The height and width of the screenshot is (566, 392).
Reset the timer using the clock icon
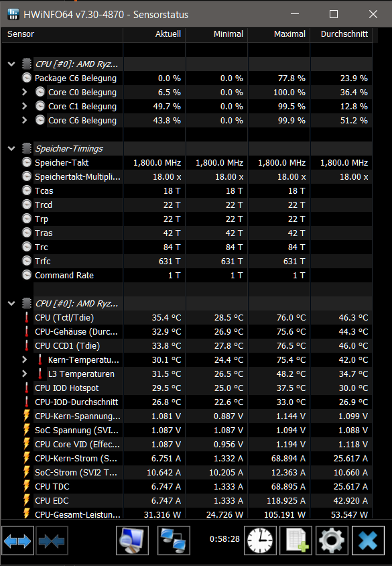(x=260, y=541)
